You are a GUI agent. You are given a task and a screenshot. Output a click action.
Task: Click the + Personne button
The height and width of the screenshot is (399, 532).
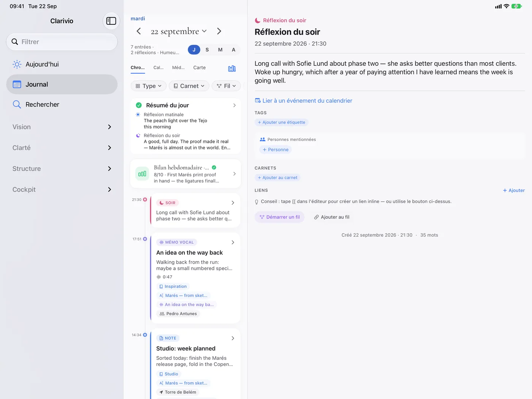(x=275, y=150)
